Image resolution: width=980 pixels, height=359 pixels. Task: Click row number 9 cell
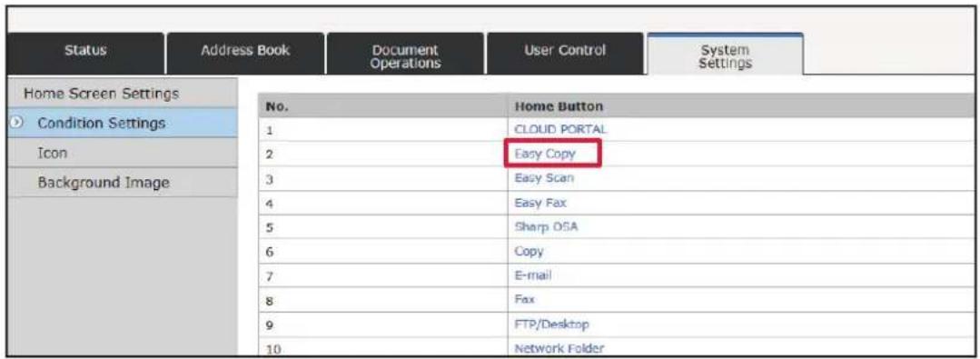coord(383,324)
